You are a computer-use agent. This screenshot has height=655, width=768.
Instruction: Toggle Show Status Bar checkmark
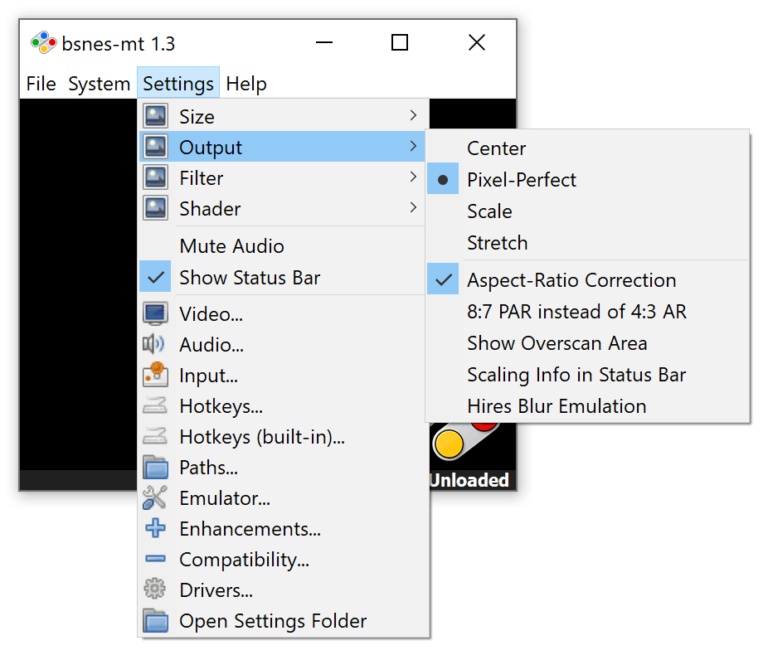(155, 277)
